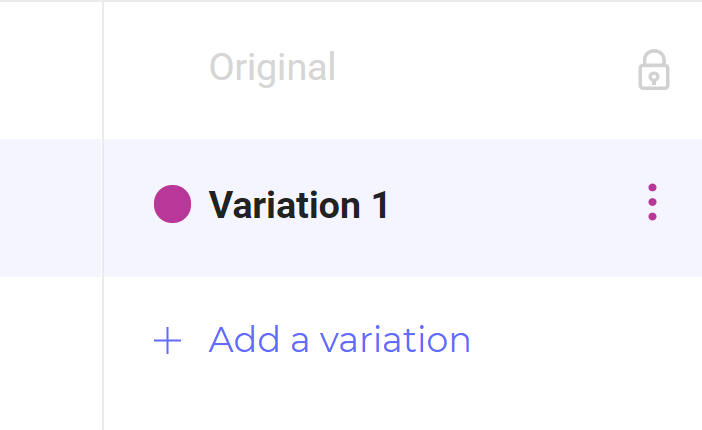Select the greyed-out Original row
This screenshot has width=702, height=430.
click(402, 70)
